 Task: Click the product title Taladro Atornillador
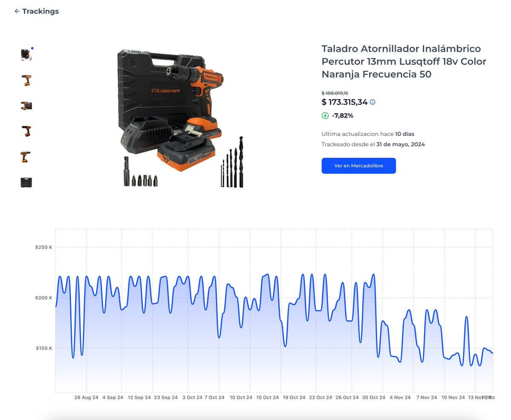(x=404, y=61)
